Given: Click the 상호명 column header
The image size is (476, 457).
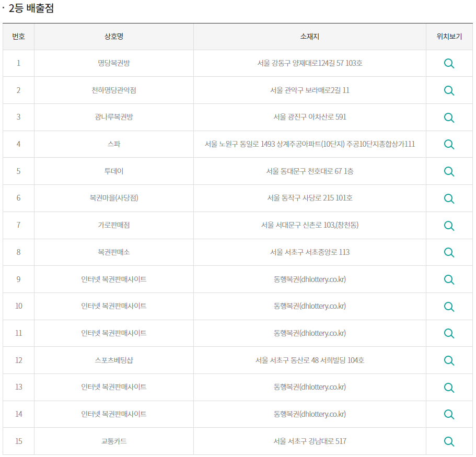Looking at the screenshot, I should click(x=114, y=37).
